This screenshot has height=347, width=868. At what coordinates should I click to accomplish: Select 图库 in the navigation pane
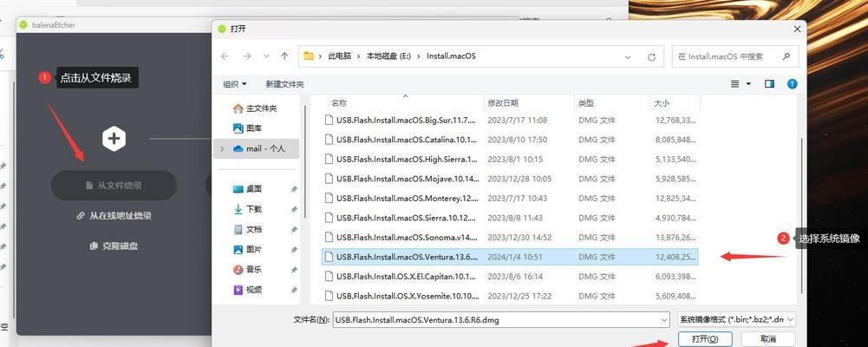click(248, 128)
